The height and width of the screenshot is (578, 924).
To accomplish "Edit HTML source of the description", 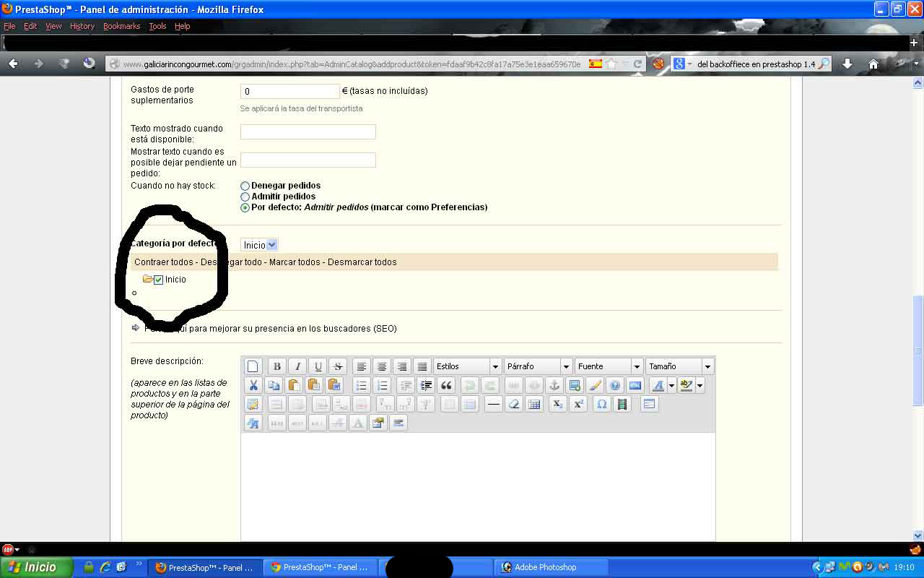I will click(635, 385).
